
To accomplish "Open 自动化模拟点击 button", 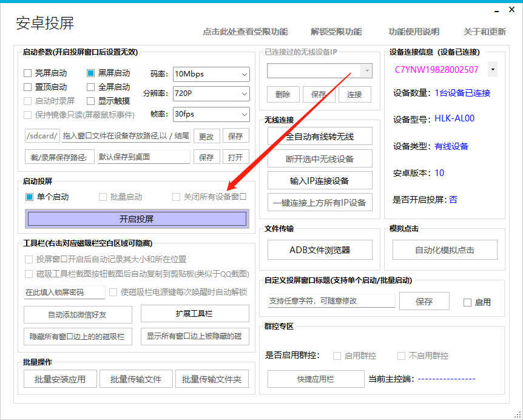I will coord(445,250).
